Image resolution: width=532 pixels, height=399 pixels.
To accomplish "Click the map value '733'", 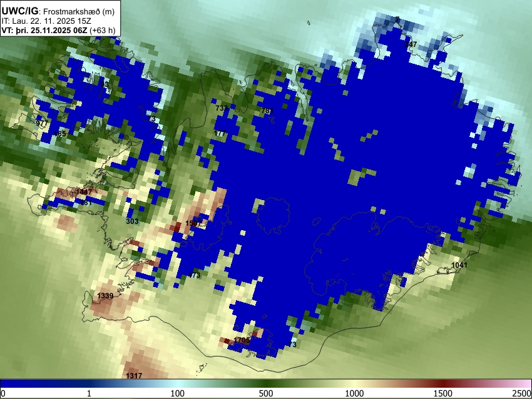I will click(x=222, y=108).
